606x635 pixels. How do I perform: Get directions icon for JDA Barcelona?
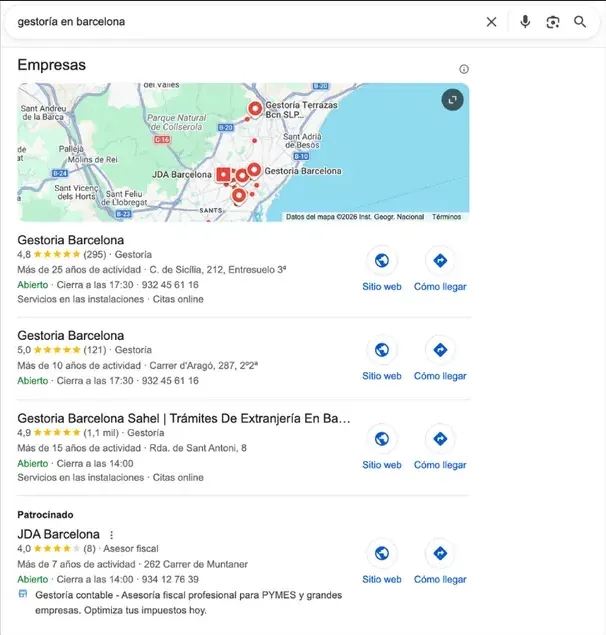coord(440,553)
